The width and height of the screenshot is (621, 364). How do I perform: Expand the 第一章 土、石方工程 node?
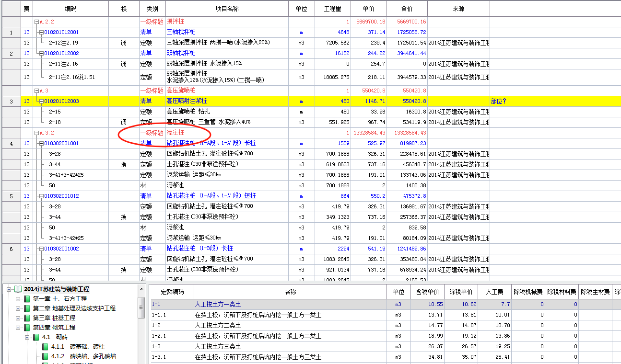18,299
